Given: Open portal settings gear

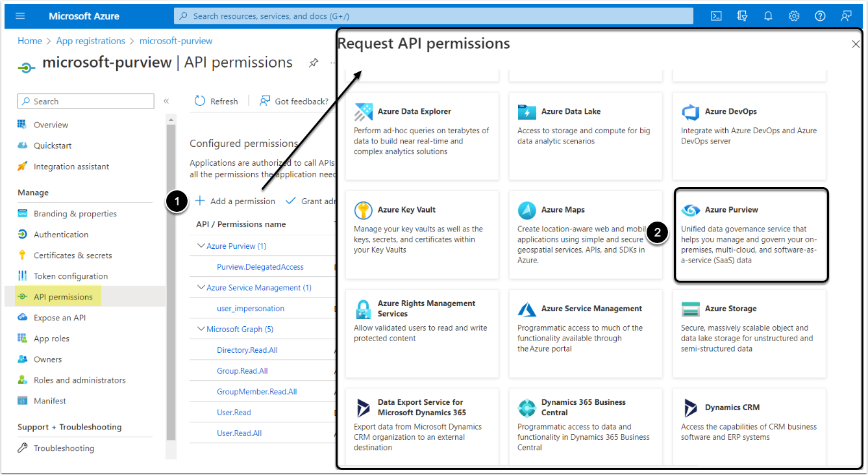Looking at the screenshot, I should click(794, 16).
